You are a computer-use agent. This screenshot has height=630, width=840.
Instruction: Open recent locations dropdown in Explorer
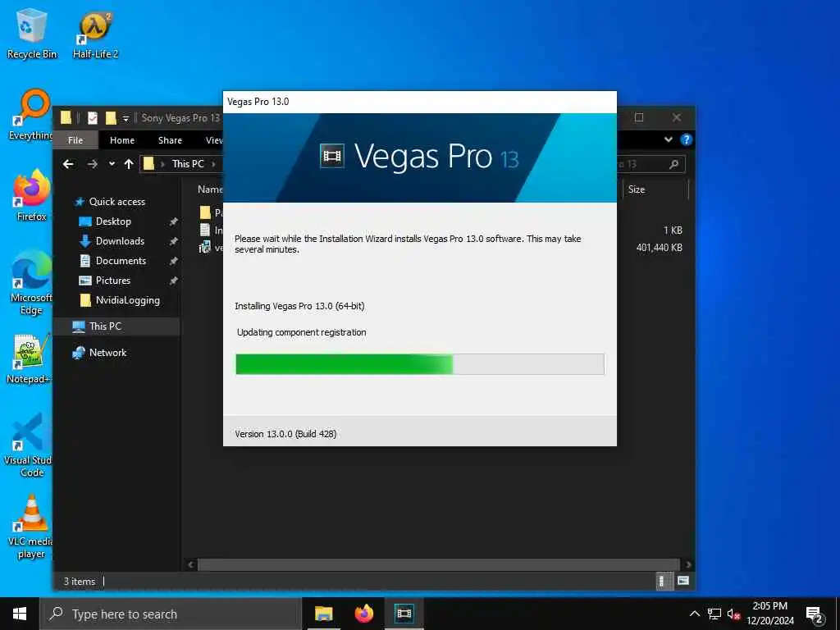112,164
